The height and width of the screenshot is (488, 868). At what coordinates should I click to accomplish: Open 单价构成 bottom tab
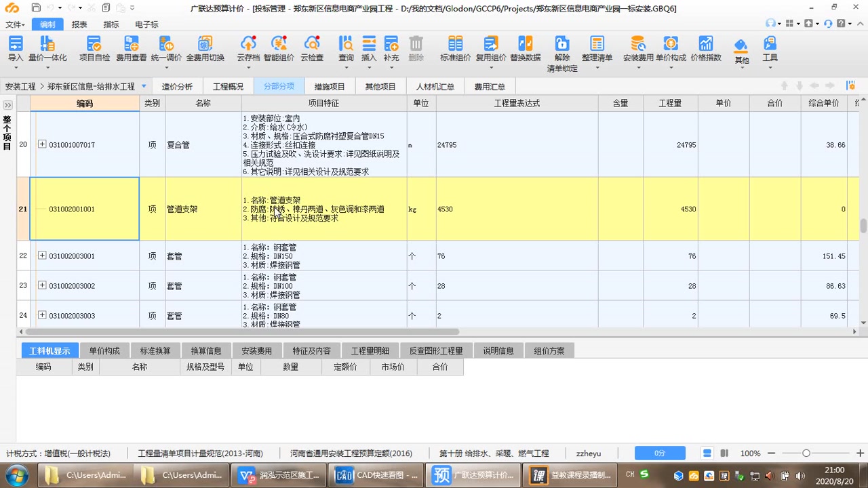coord(104,350)
